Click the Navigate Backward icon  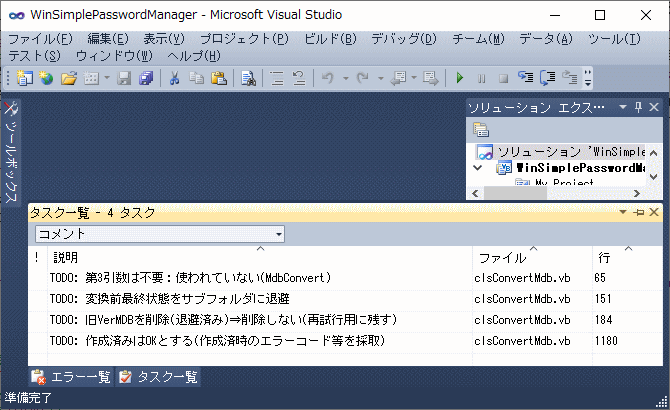pyautogui.click(x=398, y=78)
